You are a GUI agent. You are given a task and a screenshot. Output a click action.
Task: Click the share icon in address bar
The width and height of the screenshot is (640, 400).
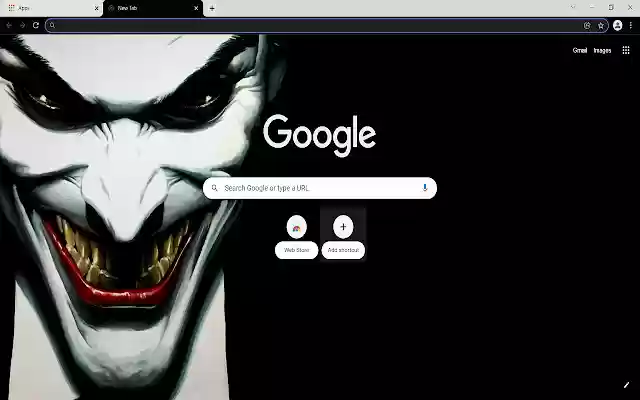coord(587,25)
